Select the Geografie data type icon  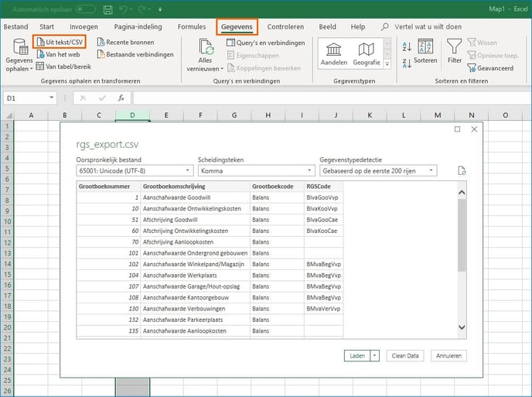coord(366,47)
